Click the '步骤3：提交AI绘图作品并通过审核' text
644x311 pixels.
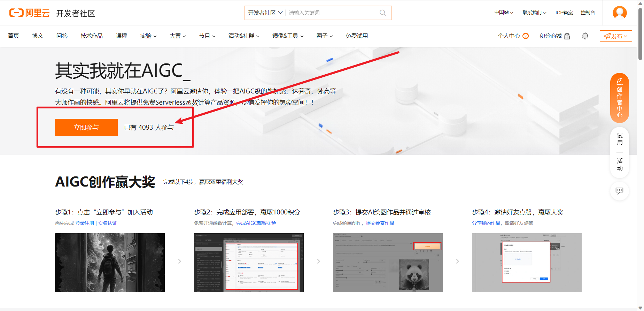(x=382, y=212)
